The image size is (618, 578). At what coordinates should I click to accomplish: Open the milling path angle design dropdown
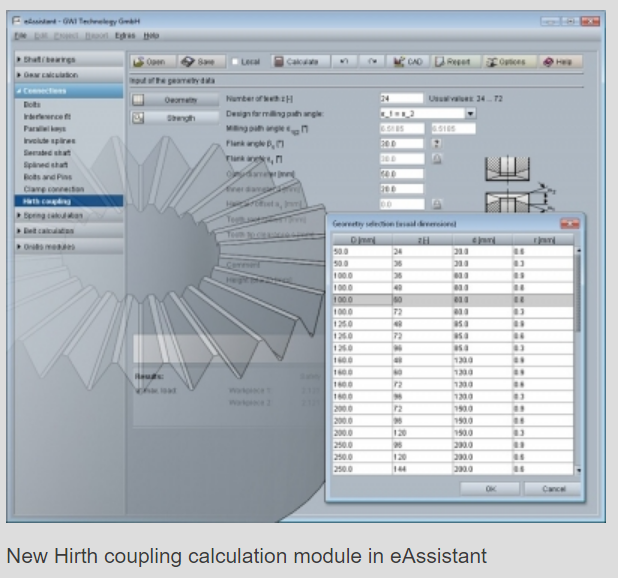pyautogui.click(x=470, y=114)
